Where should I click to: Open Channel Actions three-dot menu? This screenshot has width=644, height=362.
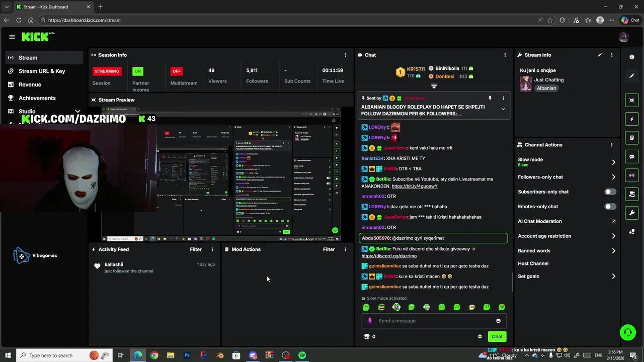click(612, 145)
